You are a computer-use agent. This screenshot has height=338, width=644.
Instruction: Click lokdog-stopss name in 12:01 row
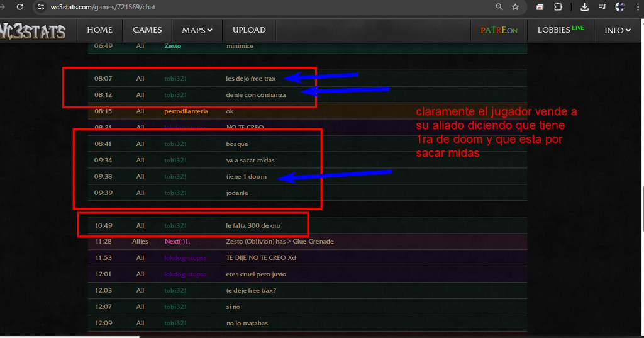[x=186, y=274]
